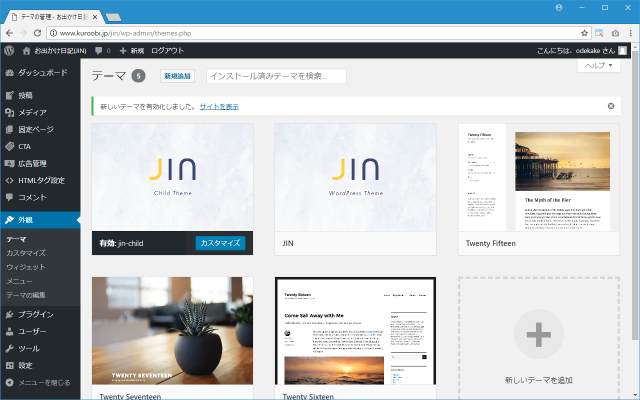
Task: Click the user avatar in admin bar
Action: point(622,51)
